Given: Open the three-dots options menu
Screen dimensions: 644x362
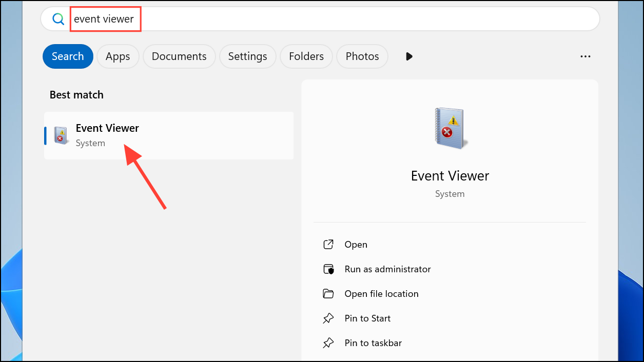Looking at the screenshot, I should click(586, 56).
